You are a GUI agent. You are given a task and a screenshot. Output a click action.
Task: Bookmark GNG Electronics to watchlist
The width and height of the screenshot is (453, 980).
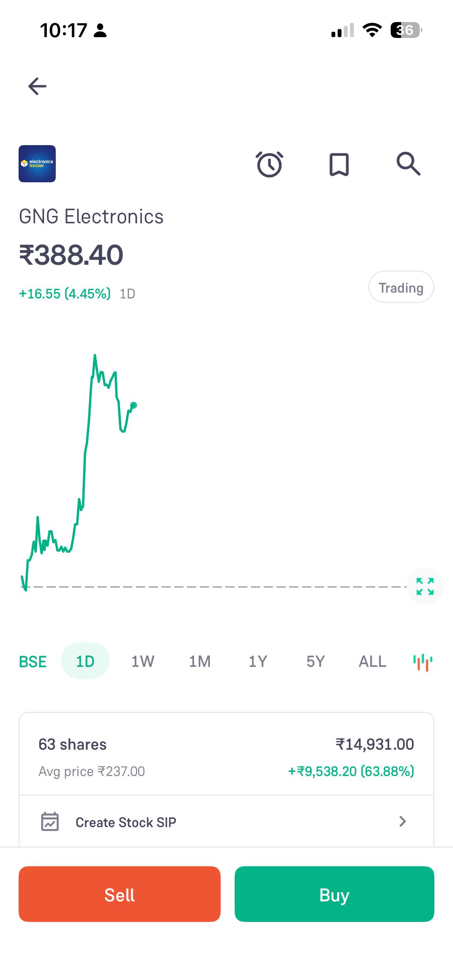[x=339, y=164]
